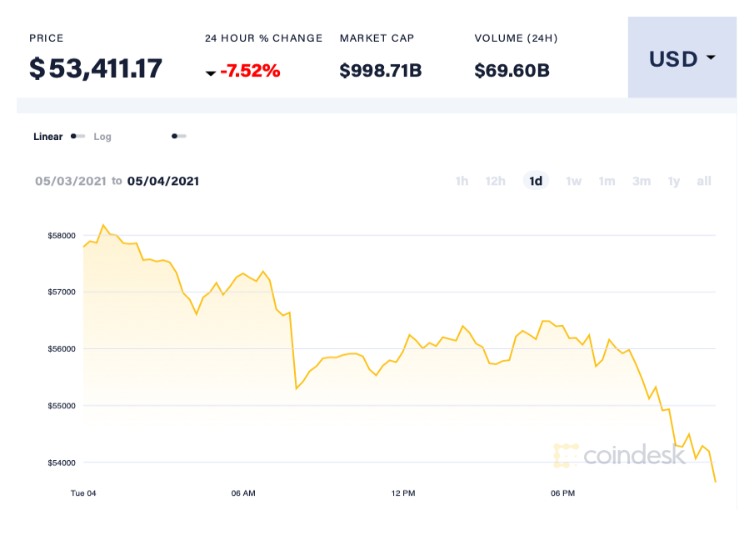The image size is (754, 560).
Task: Show the all-time range
Action: [x=704, y=181]
